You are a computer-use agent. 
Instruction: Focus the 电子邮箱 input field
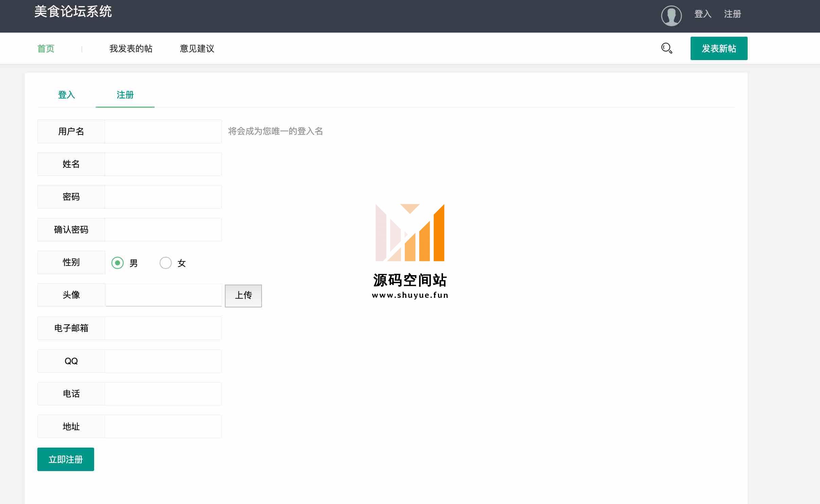point(163,328)
